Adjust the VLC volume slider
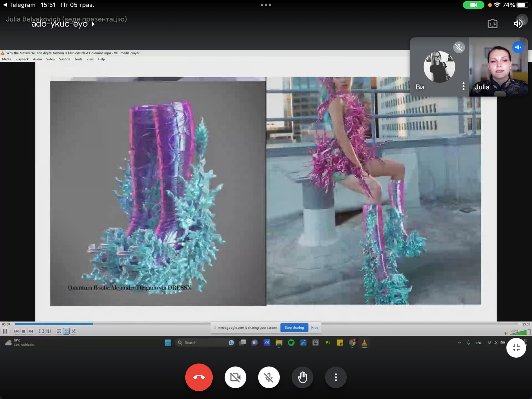Image resolution: width=532 pixels, height=399 pixels. point(520,332)
